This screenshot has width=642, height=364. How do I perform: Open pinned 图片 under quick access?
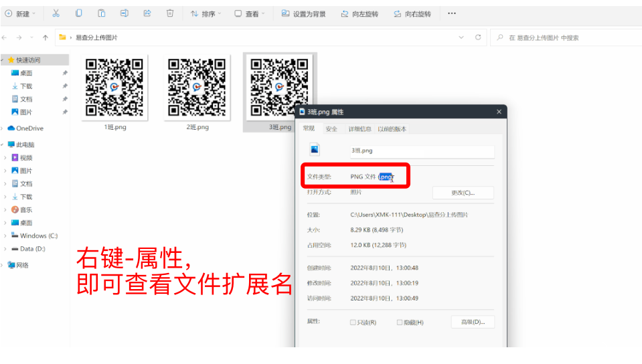[x=26, y=112]
